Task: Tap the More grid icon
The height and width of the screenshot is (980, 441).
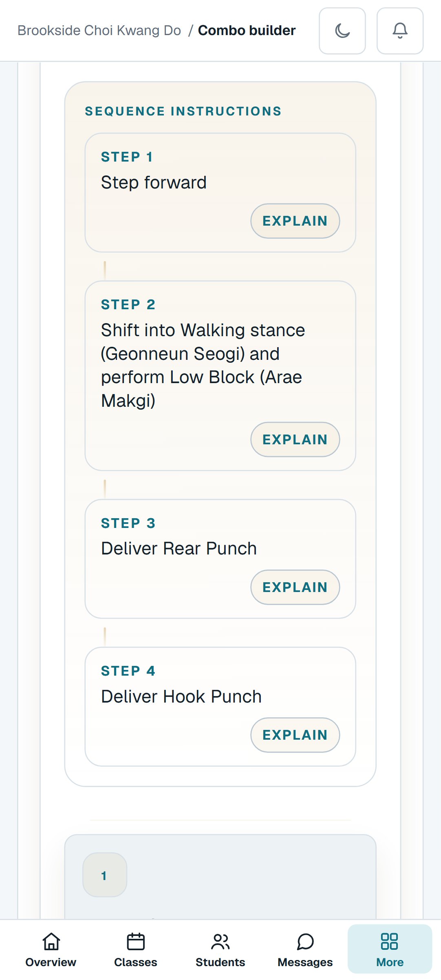Action: pyautogui.click(x=389, y=942)
